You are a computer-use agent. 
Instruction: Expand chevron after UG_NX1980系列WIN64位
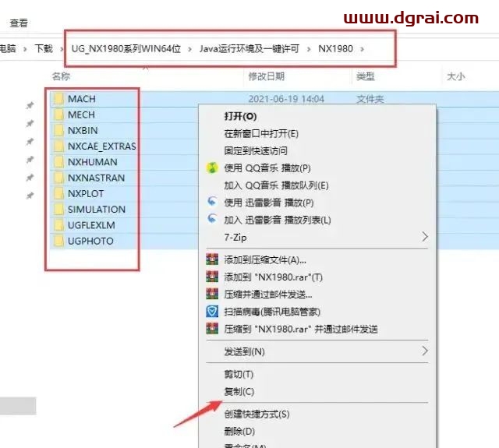(190, 49)
